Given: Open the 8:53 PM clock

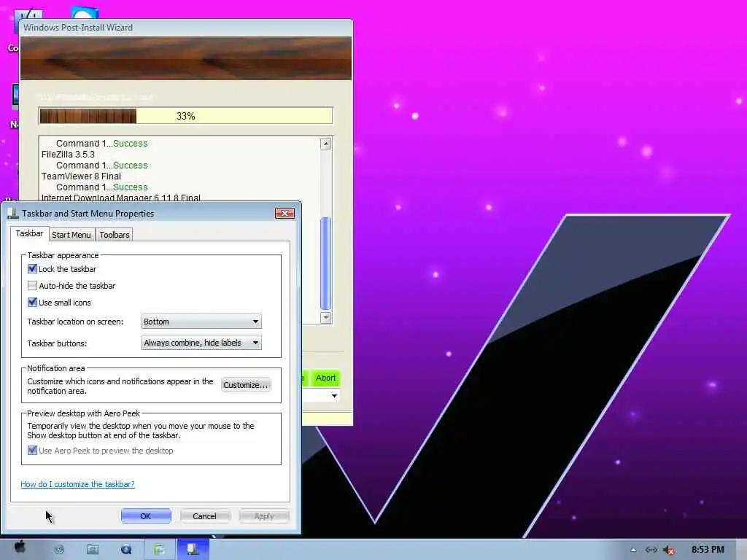Looking at the screenshot, I should click(708, 550).
